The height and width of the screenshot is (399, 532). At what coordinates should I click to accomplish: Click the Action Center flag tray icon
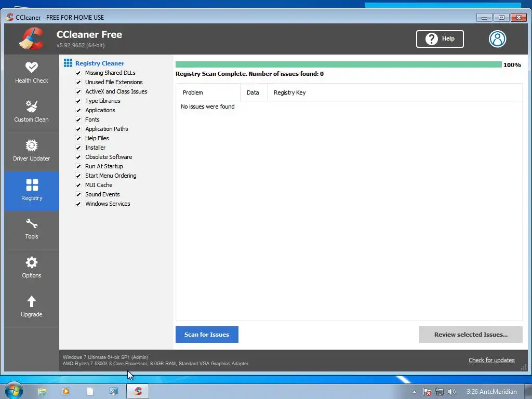pyautogui.click(x=427, y=392)
